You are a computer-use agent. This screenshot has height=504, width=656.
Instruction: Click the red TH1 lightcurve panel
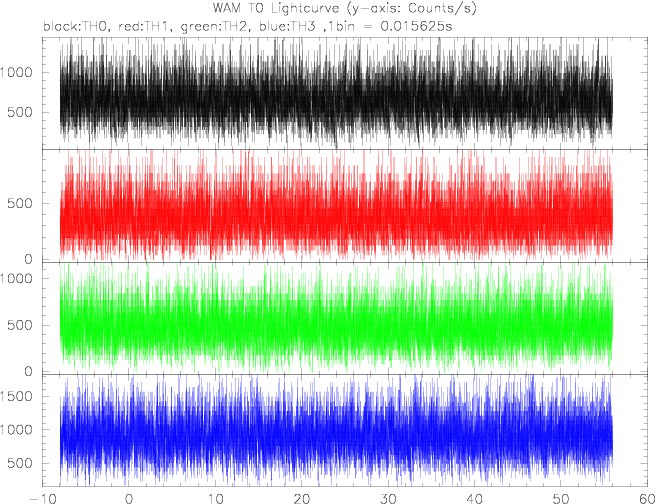pos(345,206)
